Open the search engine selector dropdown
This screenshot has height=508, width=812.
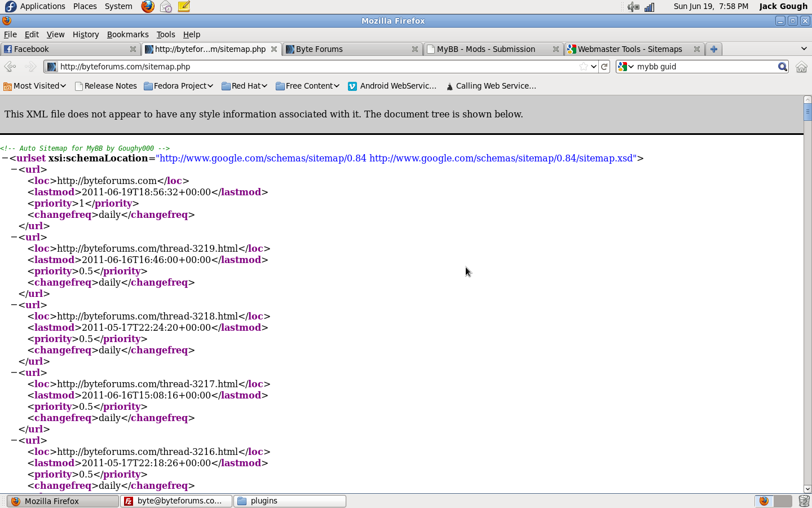pyautogui.click(x=626, y=67)
